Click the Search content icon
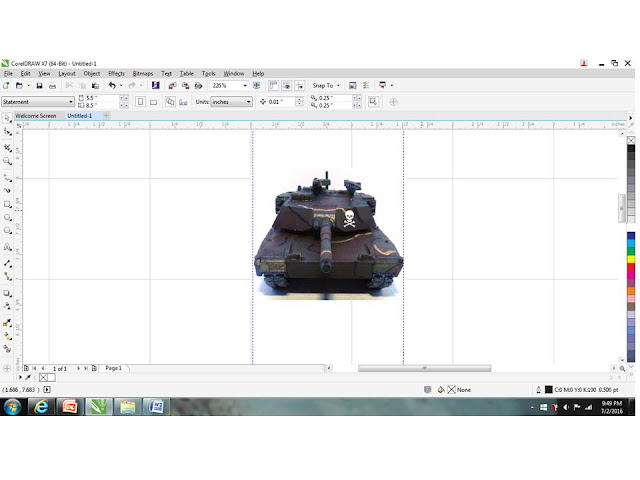This screenshot has width=640, height=480. click(155, 85)
